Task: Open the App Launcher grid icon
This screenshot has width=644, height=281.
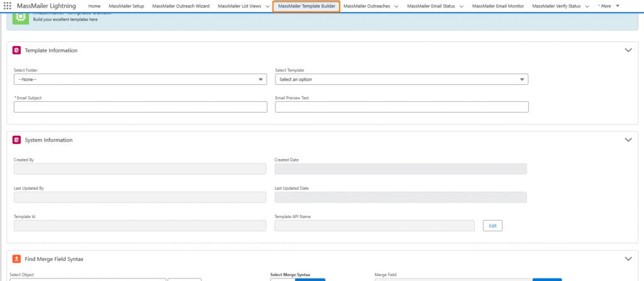Action: pos(8,6)
